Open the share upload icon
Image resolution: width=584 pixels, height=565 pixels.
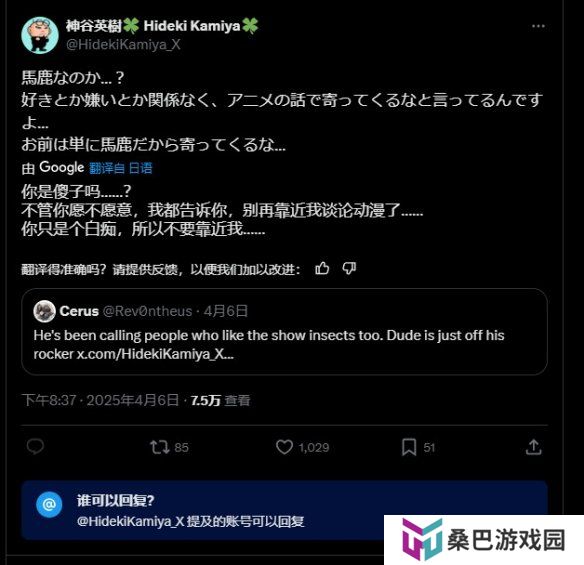pyautogui.click(x=533, y=447)
